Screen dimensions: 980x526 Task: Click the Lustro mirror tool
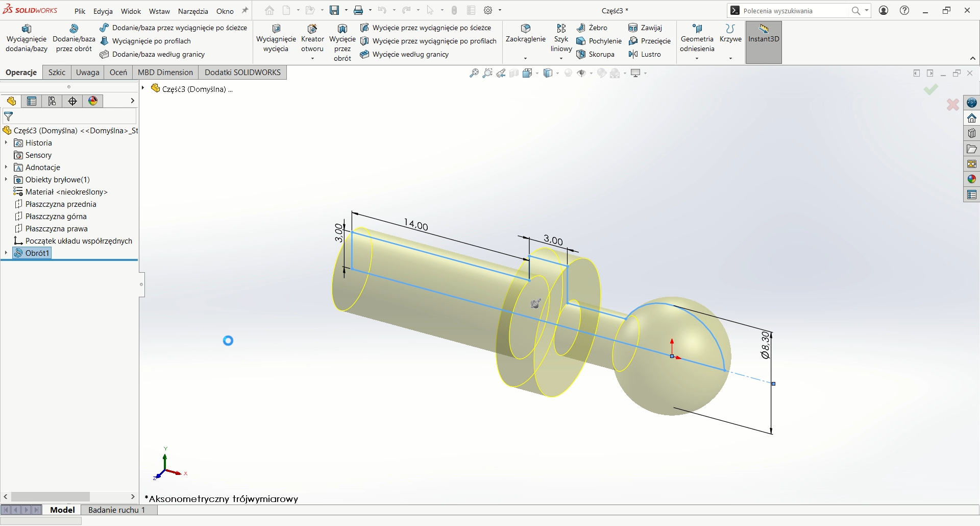point(645,54)
